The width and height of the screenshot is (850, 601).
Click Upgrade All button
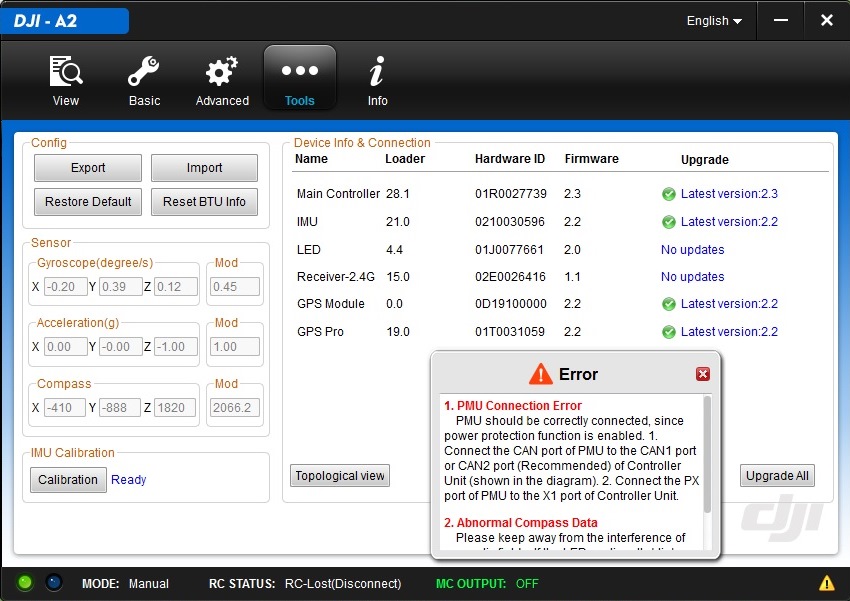[777, 476]
